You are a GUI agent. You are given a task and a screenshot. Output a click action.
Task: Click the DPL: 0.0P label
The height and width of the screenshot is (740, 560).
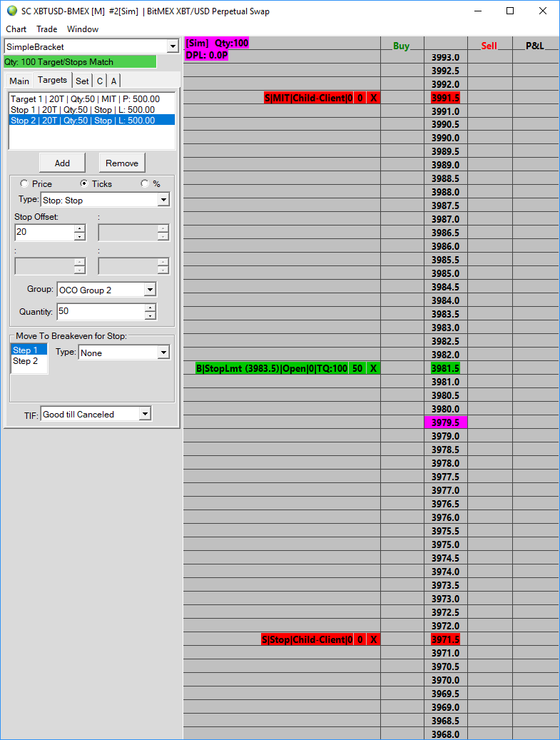click(x=207, y=55)
